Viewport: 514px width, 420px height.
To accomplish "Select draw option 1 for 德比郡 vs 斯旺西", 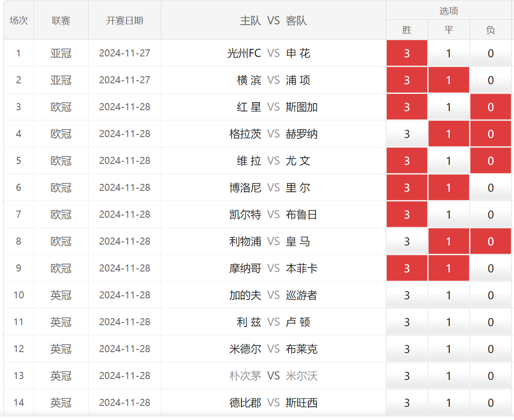I will click(x=449, y=403).
